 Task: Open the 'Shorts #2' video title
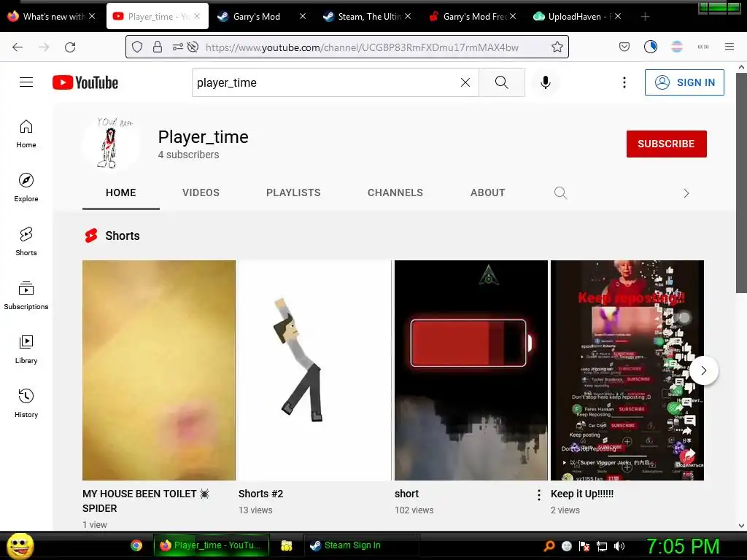[261, 494]
